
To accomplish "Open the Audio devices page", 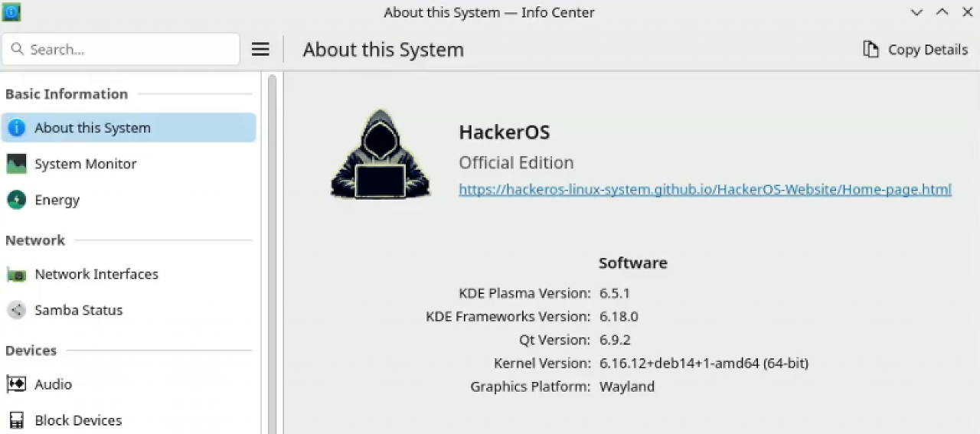I will coord(129,384).
